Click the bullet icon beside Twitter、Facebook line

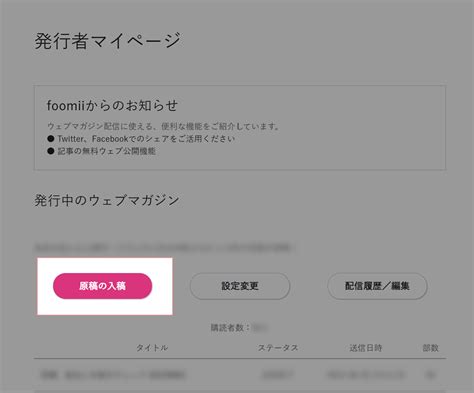[x=51, y=138]
